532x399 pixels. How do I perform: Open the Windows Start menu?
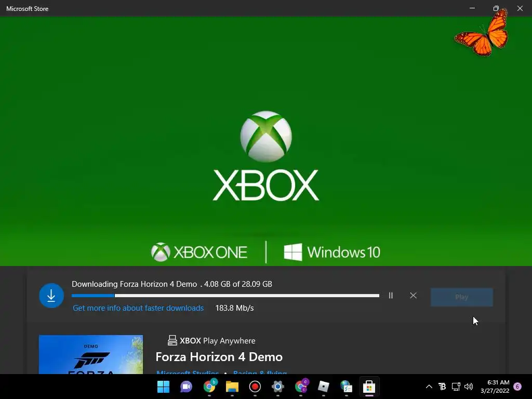[x=163, y=387]
